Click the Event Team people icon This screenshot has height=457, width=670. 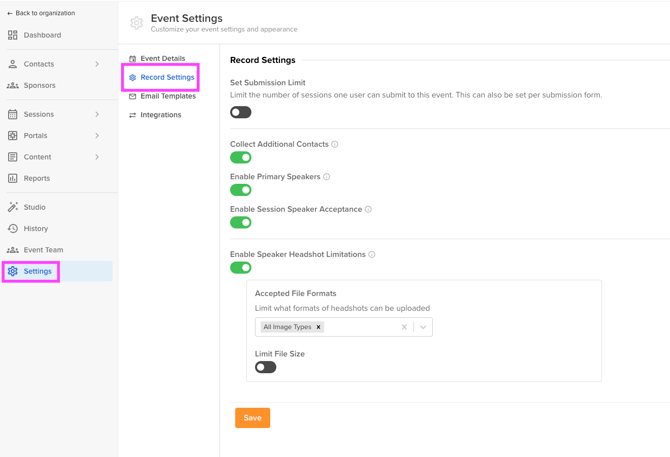click(x=12, y=250)
